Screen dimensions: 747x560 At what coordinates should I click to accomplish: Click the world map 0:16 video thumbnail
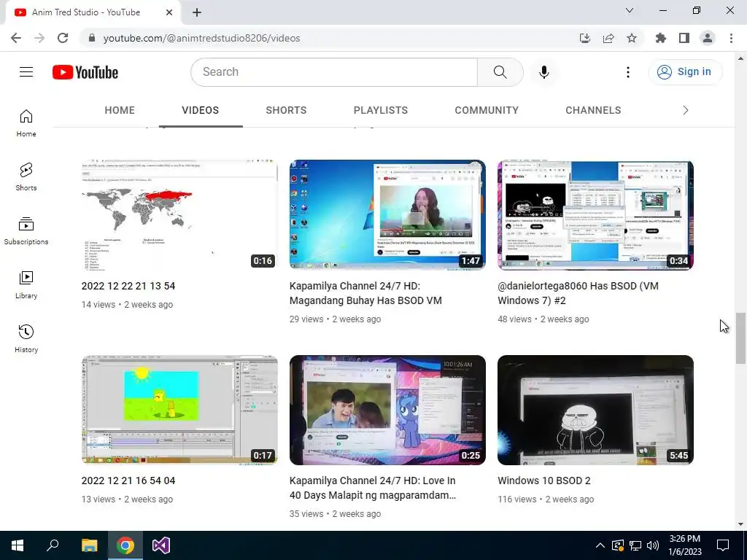click(179, 215)
